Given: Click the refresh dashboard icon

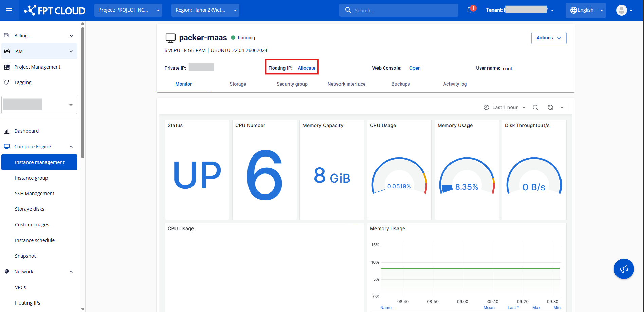Looking at the screenshot, I should (550, 107).
